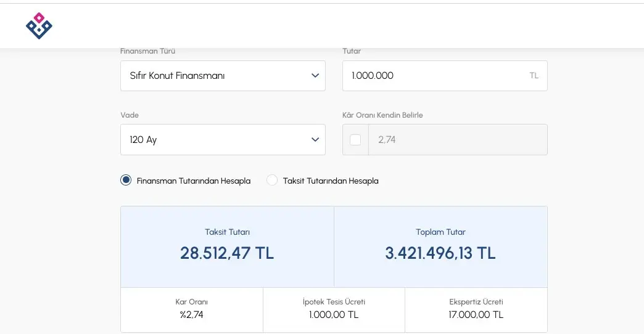Enable the Kâr Oranı Kendin Belirle checkbox
The width and height of the screenshot is (644, 334).
click(x=355, y=140)
